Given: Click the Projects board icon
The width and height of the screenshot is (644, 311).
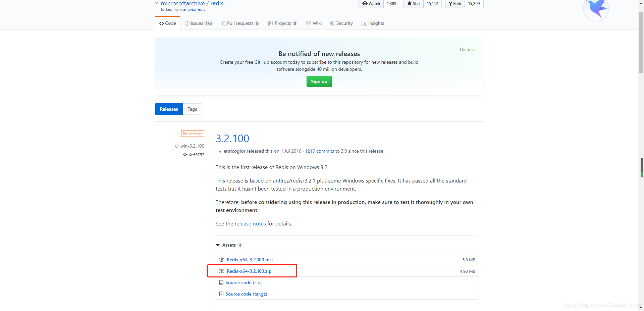Looking at the screenshot, I should tap(271, 23).
